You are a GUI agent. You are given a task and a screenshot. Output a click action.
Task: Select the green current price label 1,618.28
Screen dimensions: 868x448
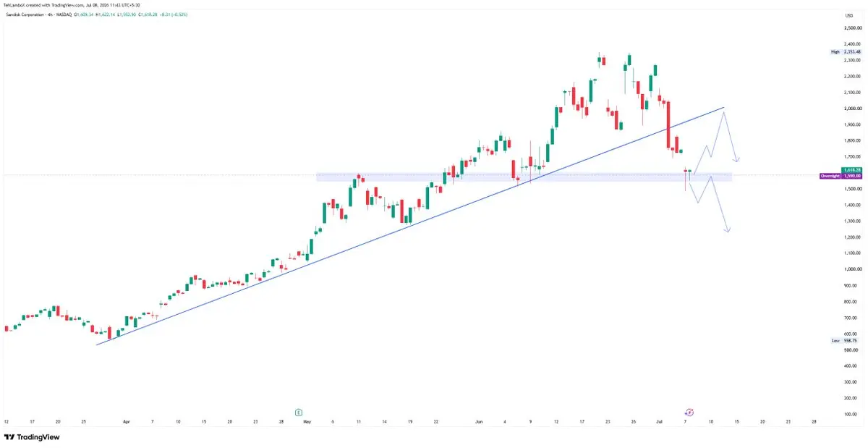click(852, 170)
